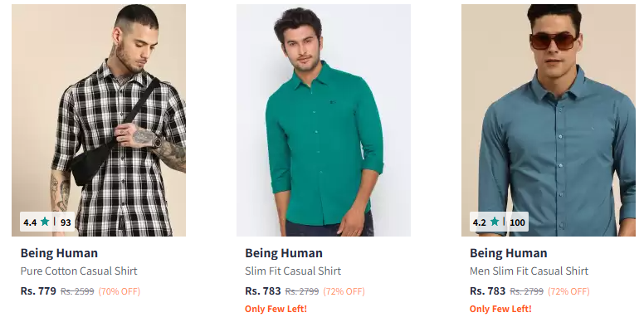The width and height of the screenshot is (644, 327).
Task: Click 72% OFF label of the blue shirt
Action: point(568,291)
